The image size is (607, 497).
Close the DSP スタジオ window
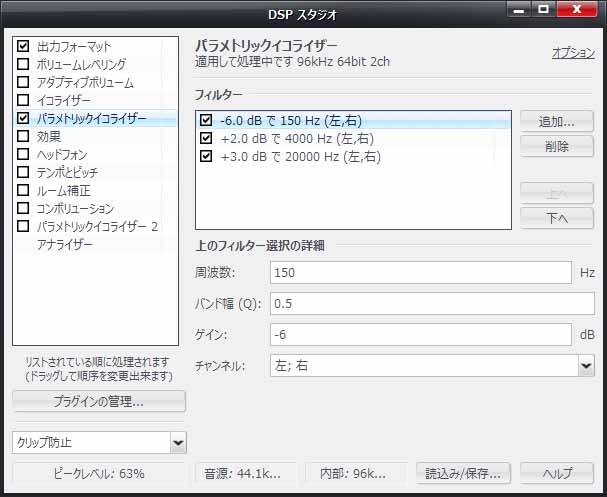point(577,9)
